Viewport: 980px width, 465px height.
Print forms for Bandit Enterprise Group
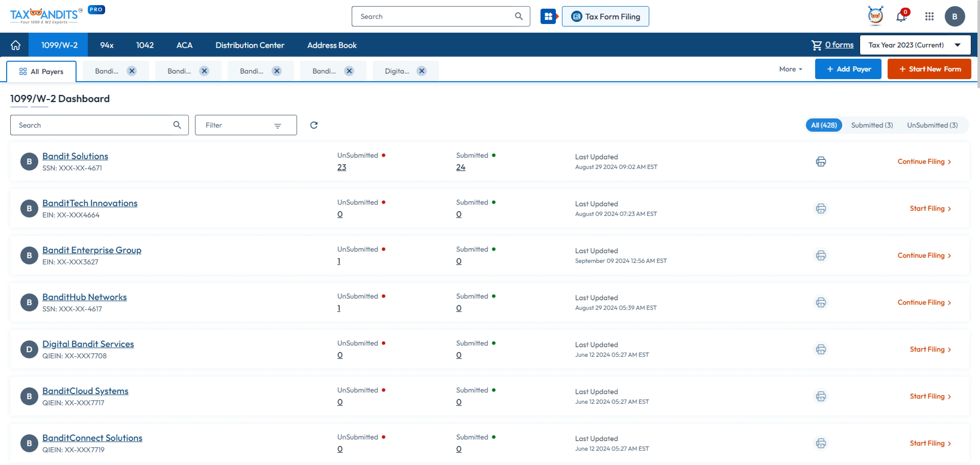[x=820, y=255]
